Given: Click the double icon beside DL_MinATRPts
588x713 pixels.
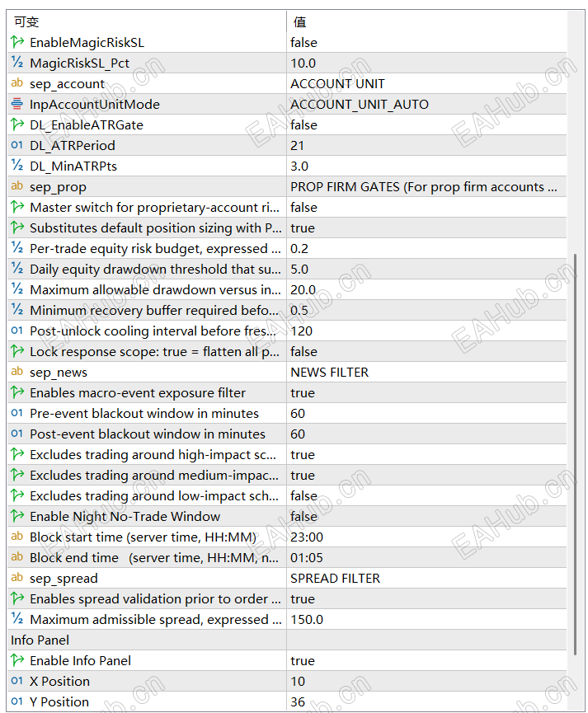Looking at the screenshot, I should tap(17, 166).
